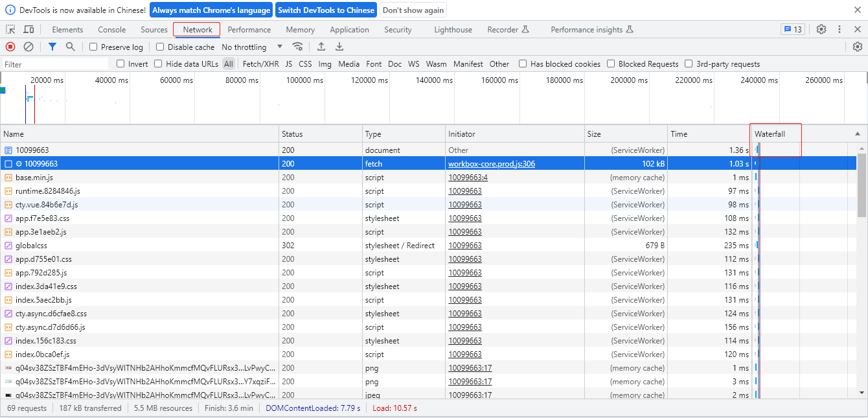Open the DevTools three-dot customize menu
This screenshot has height=418, width=868.
click(839, 30)
